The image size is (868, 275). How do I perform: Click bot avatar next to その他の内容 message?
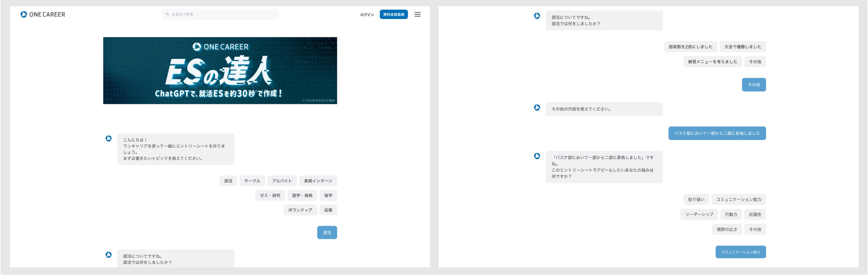click(x=537, y=107)
